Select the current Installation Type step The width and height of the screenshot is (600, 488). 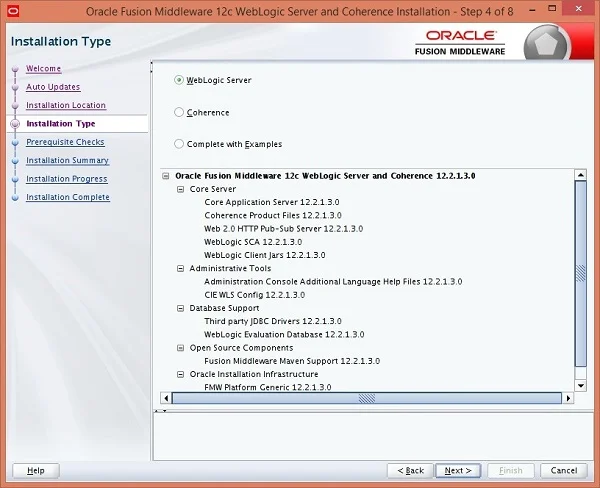tap(60, 124)
